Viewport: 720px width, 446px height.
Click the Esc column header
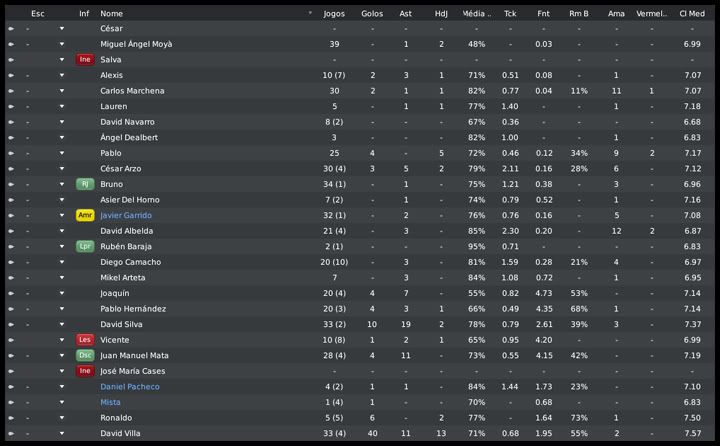(37, 13)
